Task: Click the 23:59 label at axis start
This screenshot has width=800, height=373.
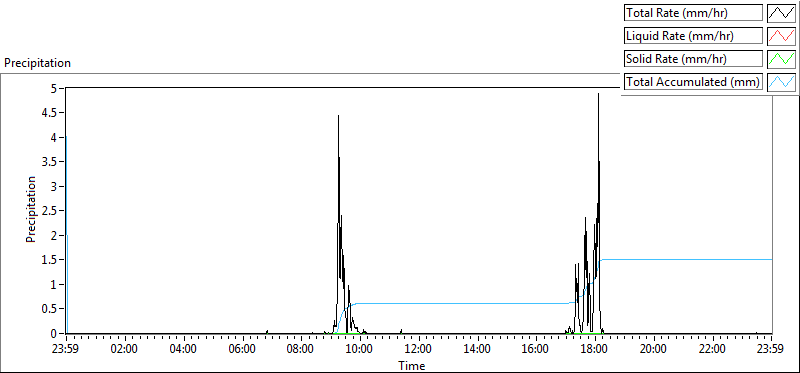Action: (66, 350)
